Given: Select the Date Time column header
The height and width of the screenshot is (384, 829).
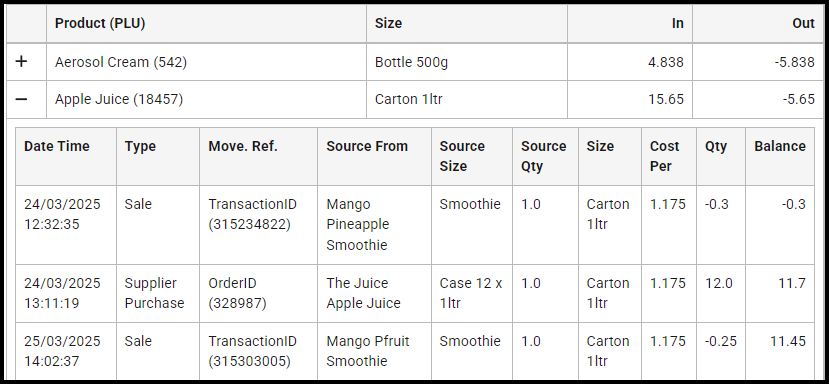Looking at the screenshot, I should [x=57, y=147].
